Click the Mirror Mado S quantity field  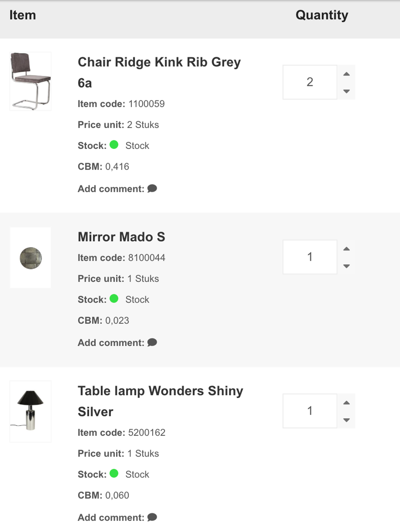click(x=310, y=257)
